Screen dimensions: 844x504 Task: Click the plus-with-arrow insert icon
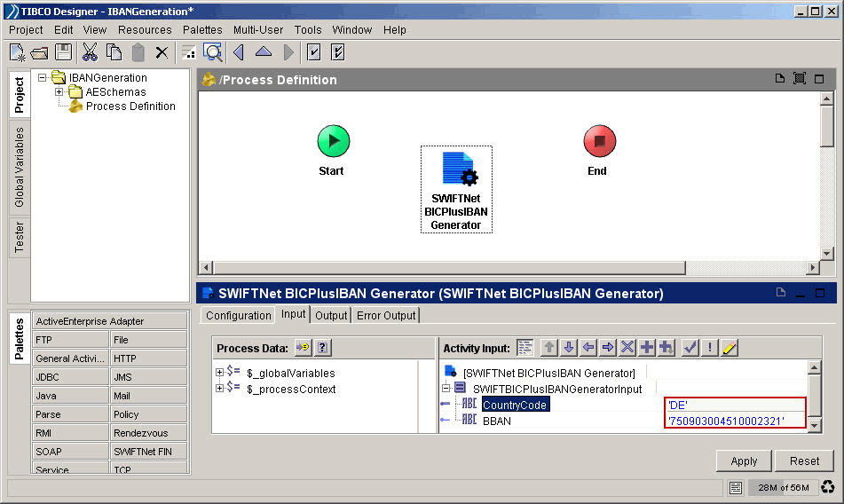667,348
